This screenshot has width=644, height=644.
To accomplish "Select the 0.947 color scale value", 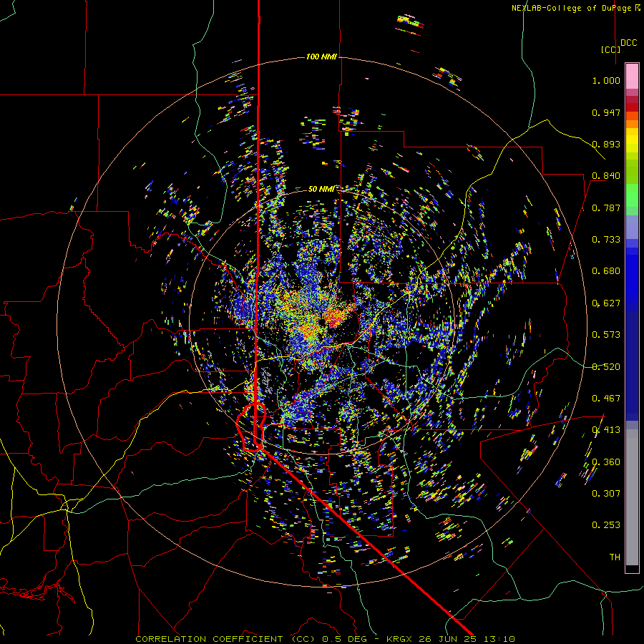I will click(x=606, y=112).
